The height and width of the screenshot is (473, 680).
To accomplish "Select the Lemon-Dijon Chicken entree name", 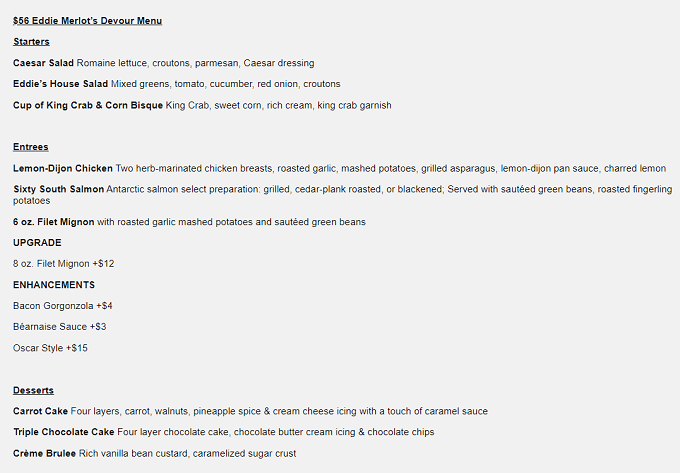I will pyautogui.click(x=63, y=168).
